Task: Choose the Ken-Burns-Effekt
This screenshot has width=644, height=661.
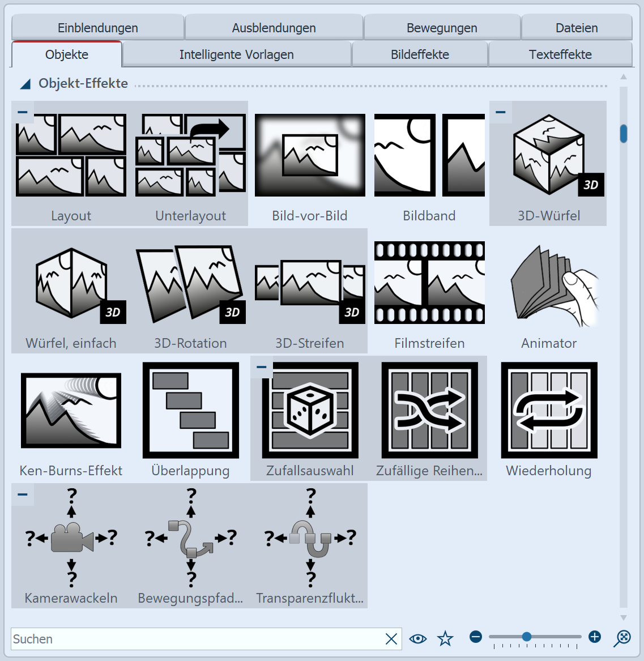Action: point(70,411)
